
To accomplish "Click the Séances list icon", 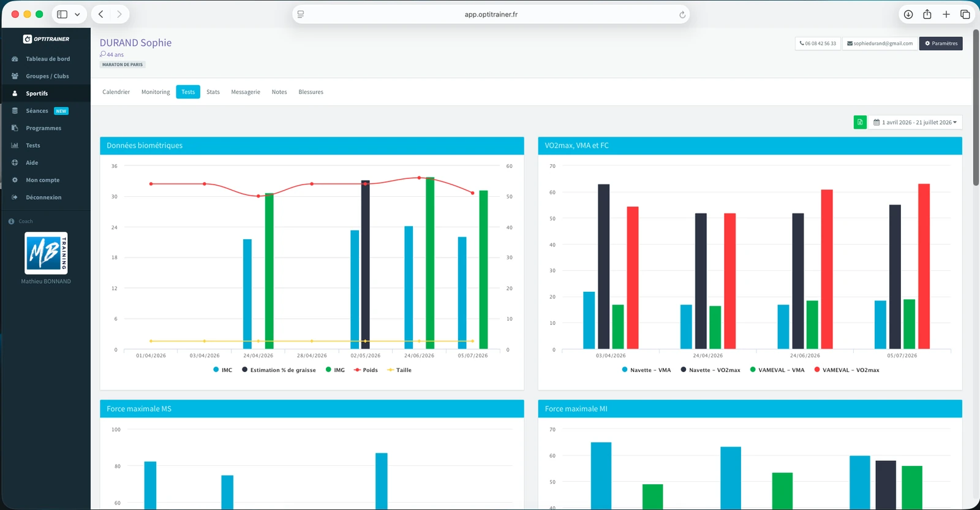I will (15, 111).
